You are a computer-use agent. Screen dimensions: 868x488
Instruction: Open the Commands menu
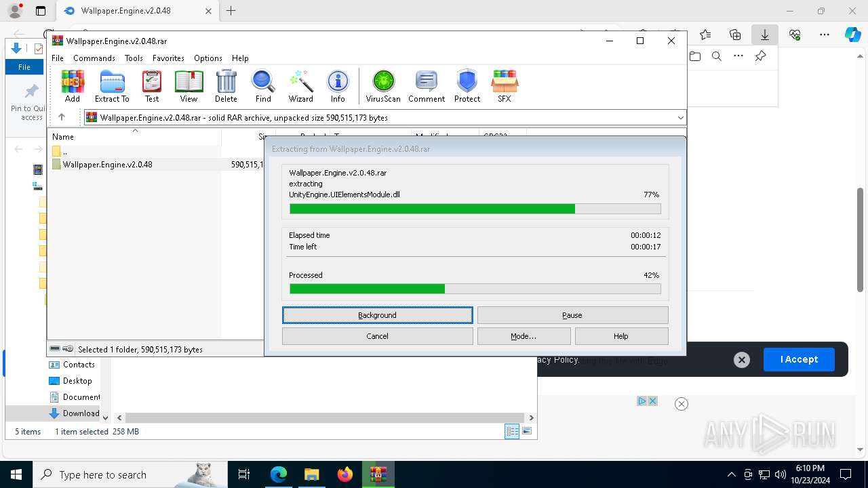click(x=94, y=58)
